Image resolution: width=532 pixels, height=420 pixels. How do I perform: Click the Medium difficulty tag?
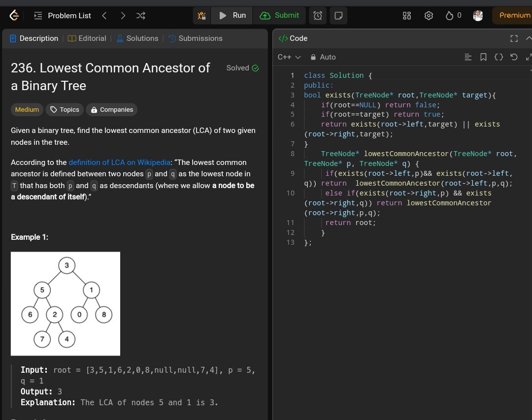(27, 110)
